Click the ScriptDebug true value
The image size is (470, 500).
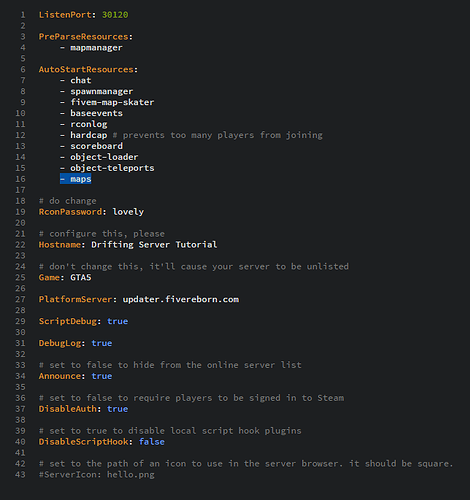tap(118, 321)
